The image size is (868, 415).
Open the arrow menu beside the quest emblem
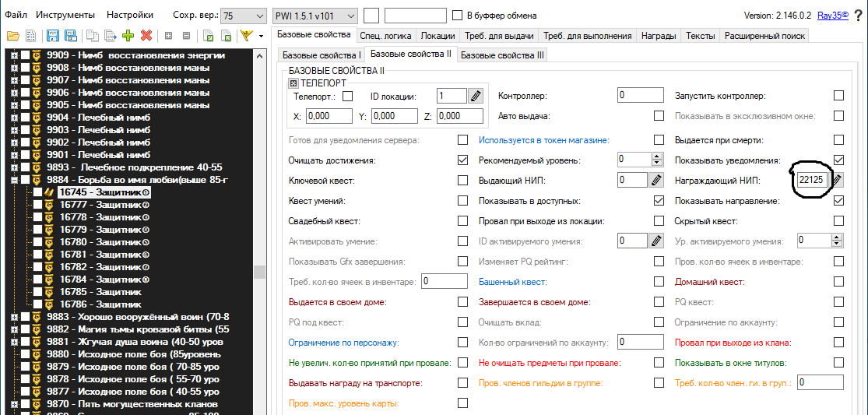coord(260,37)
